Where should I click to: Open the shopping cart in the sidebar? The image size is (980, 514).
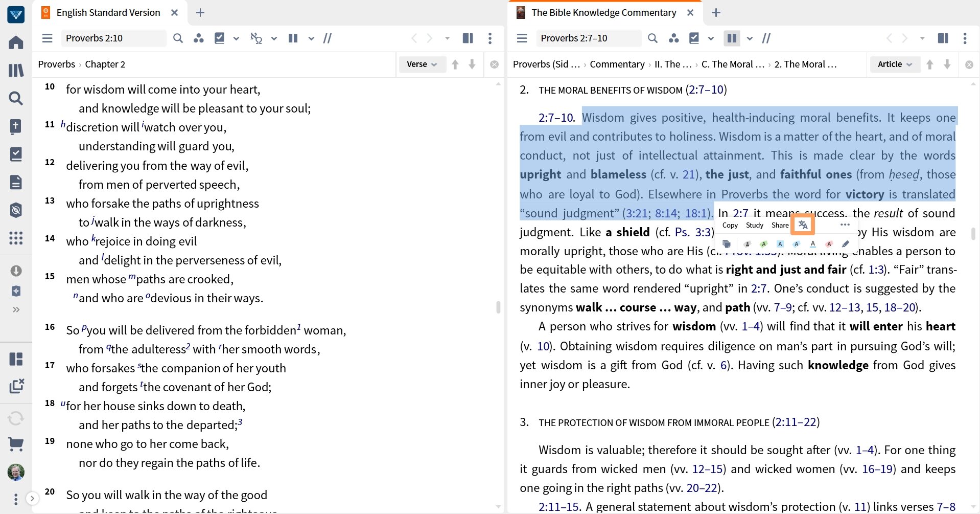tap(16, 444)
